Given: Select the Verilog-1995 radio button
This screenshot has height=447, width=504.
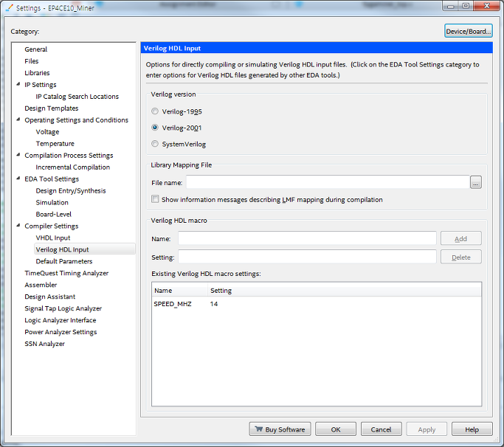Looking at the screenshot, I should click(x=155, y=111).
